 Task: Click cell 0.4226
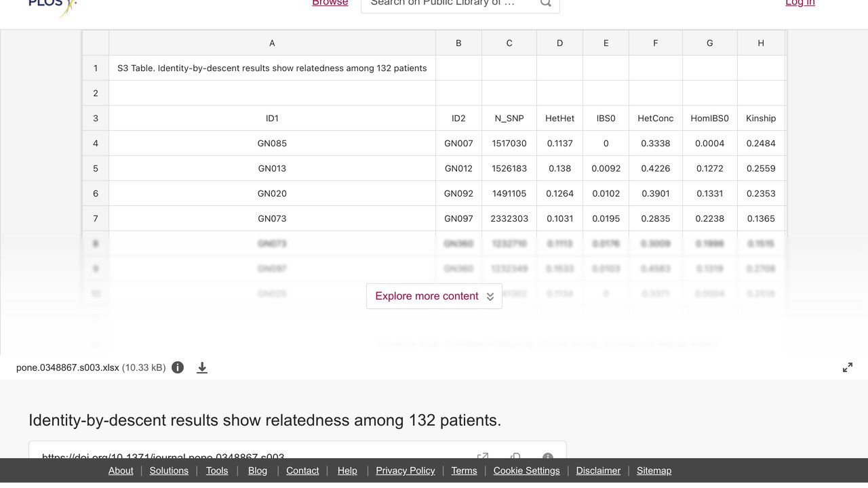point(656,168)
